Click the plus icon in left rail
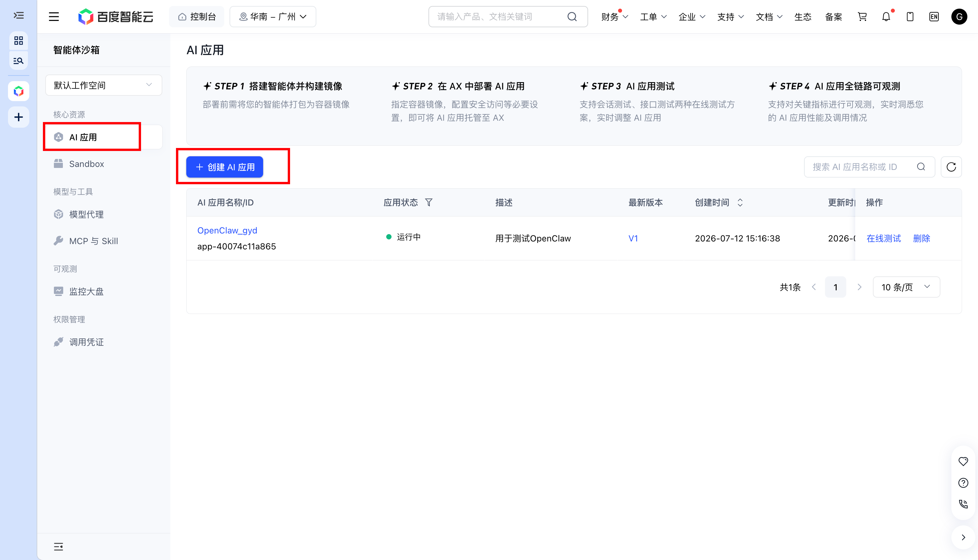978x560 pixels. (19, 117)
